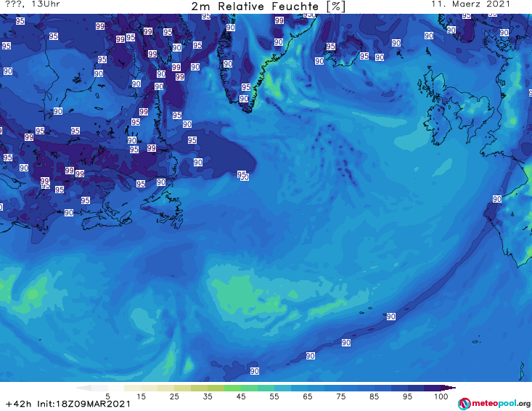The image size is (532, 411).
Task: Click the colorbar value label '45'
Action: pos(241,396)
